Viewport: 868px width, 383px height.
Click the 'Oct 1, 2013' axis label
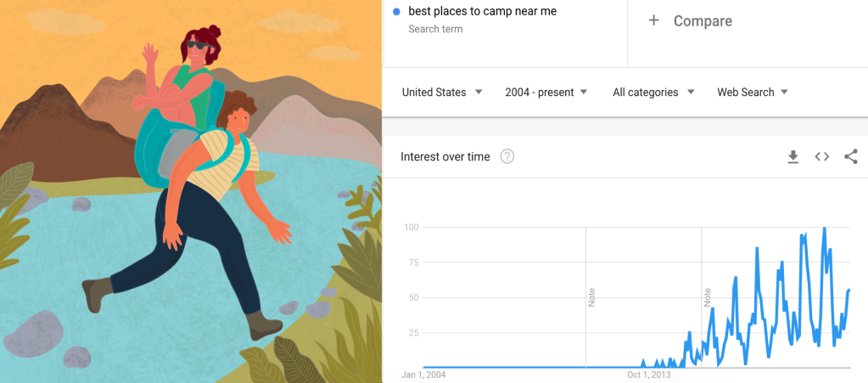(649, 375)
